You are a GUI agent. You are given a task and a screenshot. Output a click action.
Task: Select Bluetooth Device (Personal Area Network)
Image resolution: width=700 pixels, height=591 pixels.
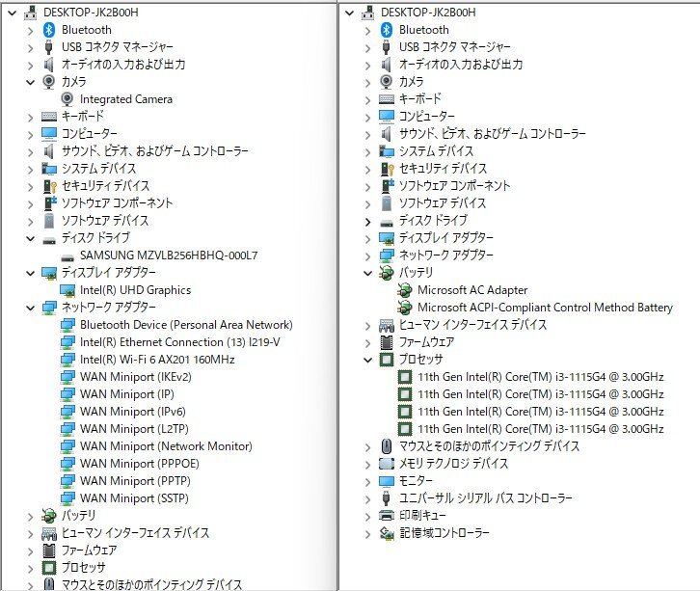point(186,325)
